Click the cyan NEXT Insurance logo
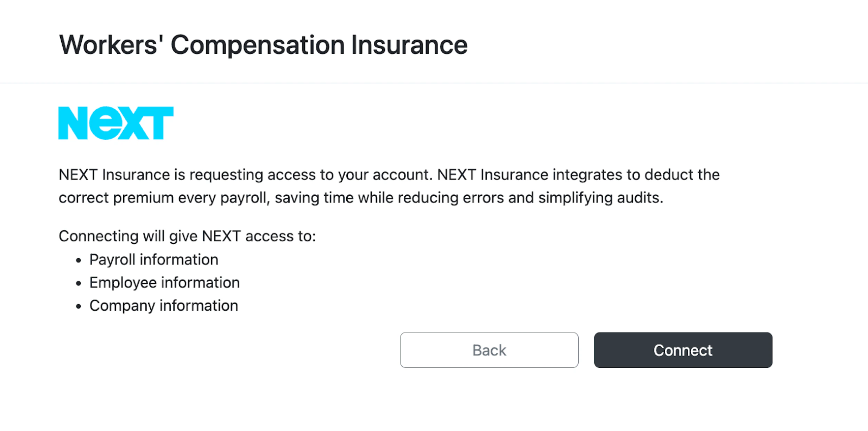Viewport: 868px width, 431px height. (x=116, y=123)
